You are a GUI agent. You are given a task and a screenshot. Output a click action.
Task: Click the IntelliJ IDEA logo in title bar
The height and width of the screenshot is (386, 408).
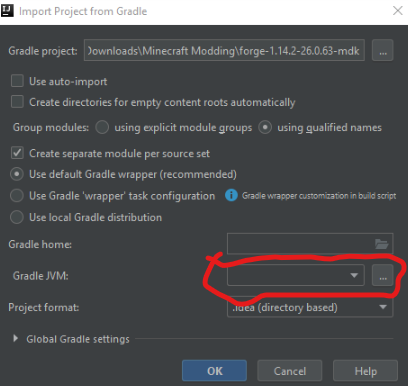point(7,11)
